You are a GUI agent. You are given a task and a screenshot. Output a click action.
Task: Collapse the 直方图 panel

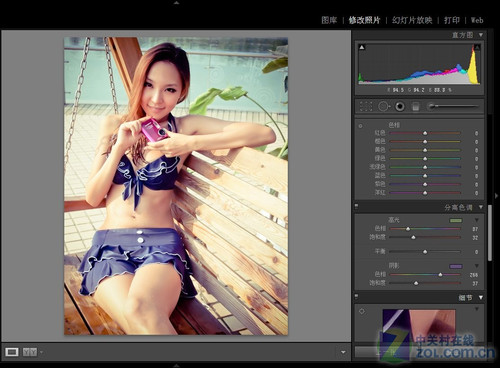[481, 35]
